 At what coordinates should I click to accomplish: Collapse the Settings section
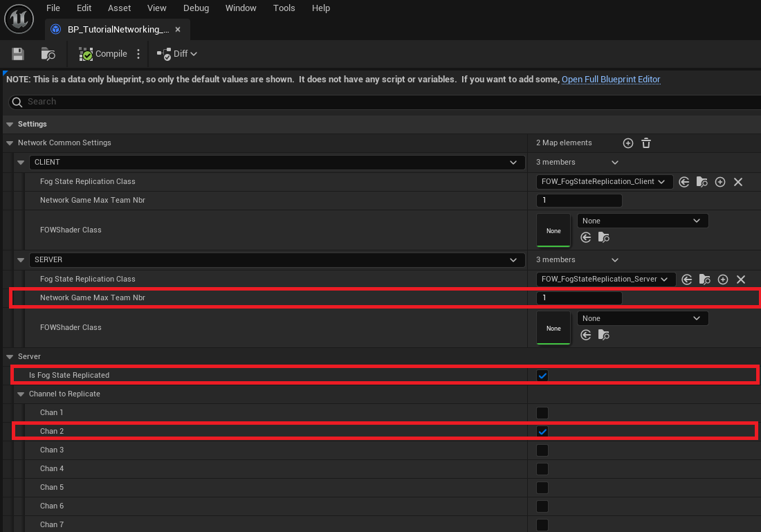coord(10,125)
